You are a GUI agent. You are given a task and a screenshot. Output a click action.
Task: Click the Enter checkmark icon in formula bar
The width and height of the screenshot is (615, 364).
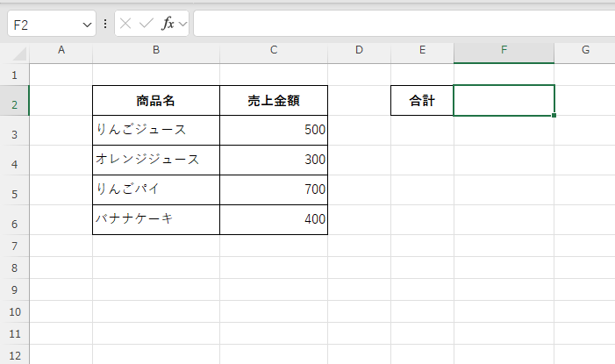(x=147, y=24)
